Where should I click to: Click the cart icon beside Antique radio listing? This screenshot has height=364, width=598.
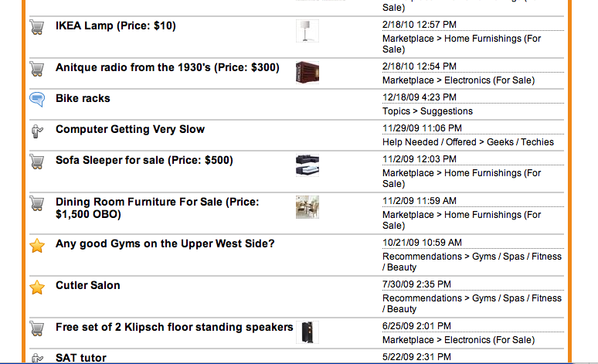36,69
